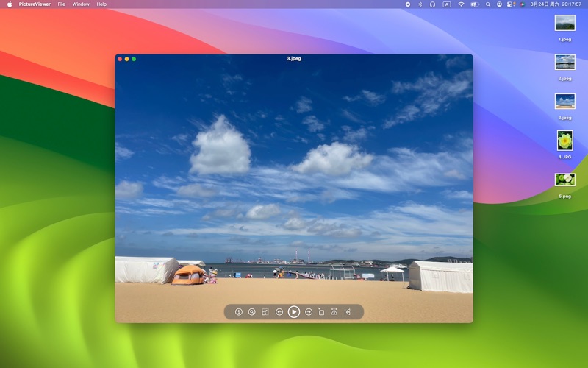The image size is (588, 368).
Task: Click the zoom magnifier icon
Action: pyautogui.click(x=252, y=312)
